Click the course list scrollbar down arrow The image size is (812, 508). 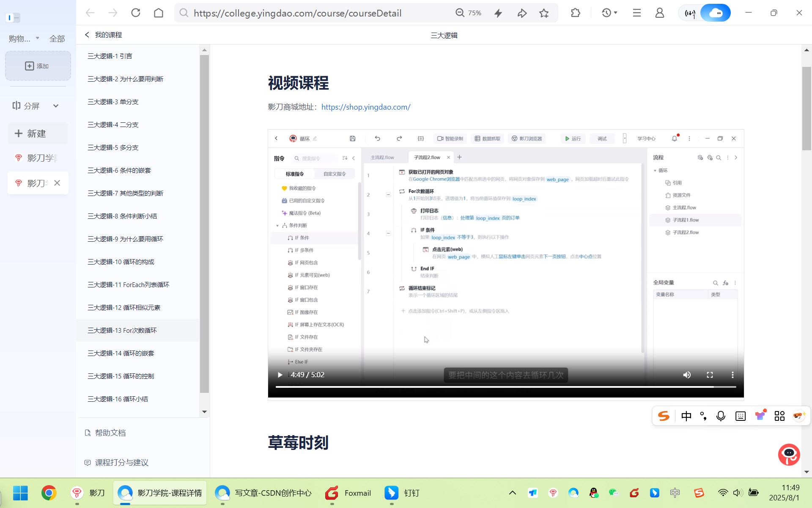click(x=204, y=411)
